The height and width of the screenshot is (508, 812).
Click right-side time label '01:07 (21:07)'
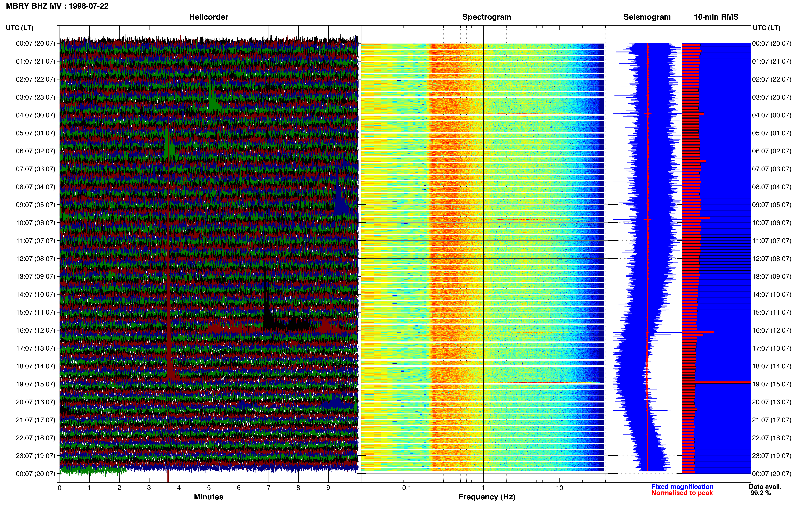[x=772, y=61]
